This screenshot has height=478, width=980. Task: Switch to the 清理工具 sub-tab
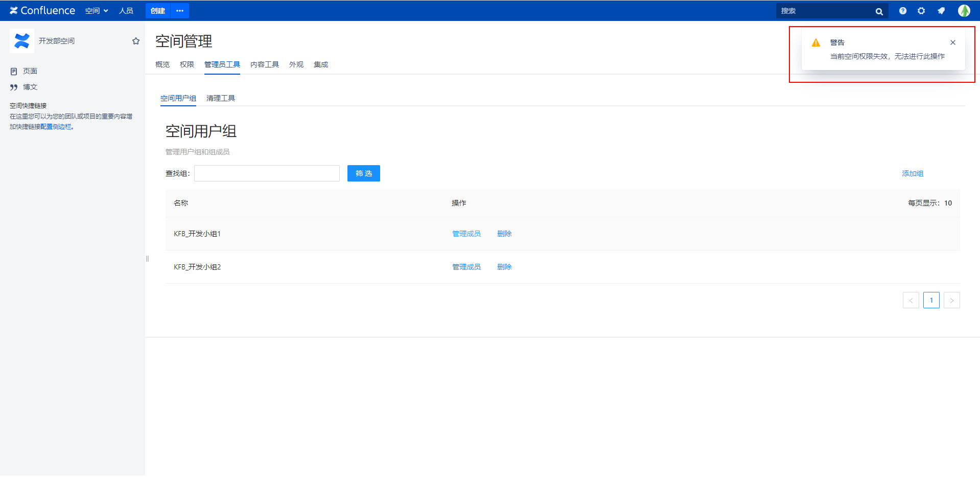pos(220,98)
